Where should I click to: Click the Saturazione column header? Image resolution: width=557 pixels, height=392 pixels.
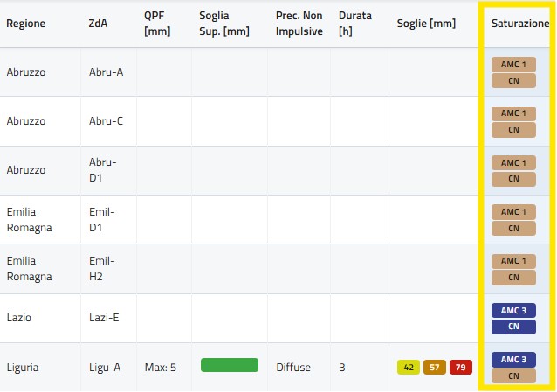(x=519, y=24)
